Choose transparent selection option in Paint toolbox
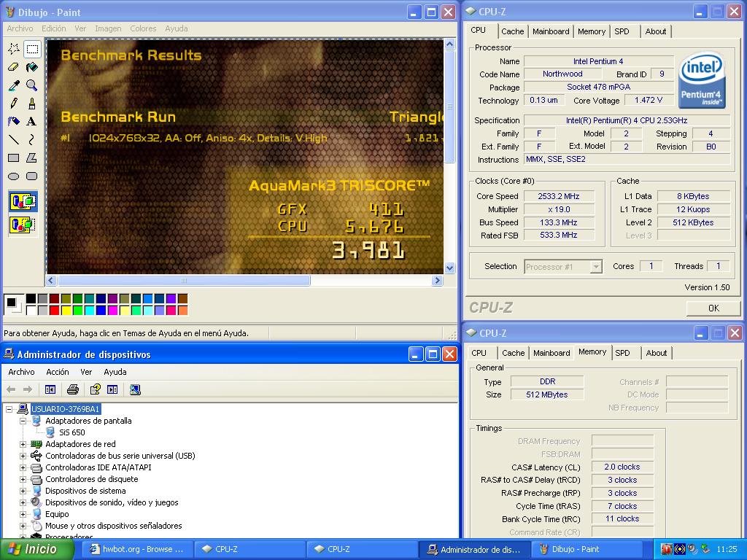 (x=23, y=225)
